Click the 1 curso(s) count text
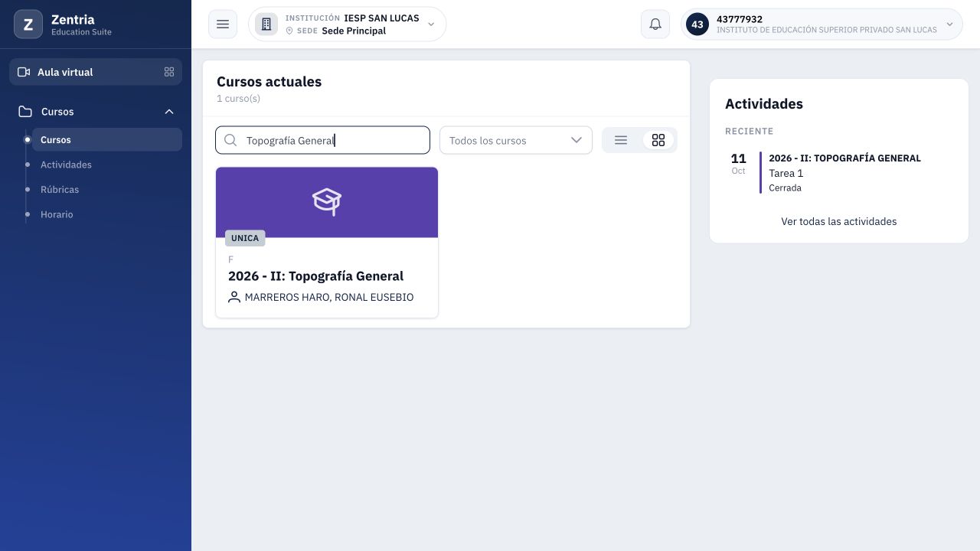 coord(238,99)
